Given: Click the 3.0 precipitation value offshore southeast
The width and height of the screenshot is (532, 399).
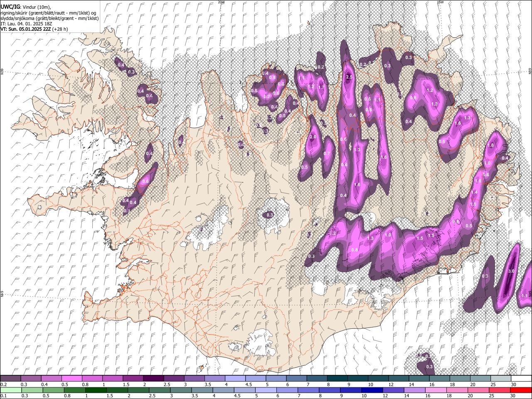Looking at the screenshot, I should (511, 271).
